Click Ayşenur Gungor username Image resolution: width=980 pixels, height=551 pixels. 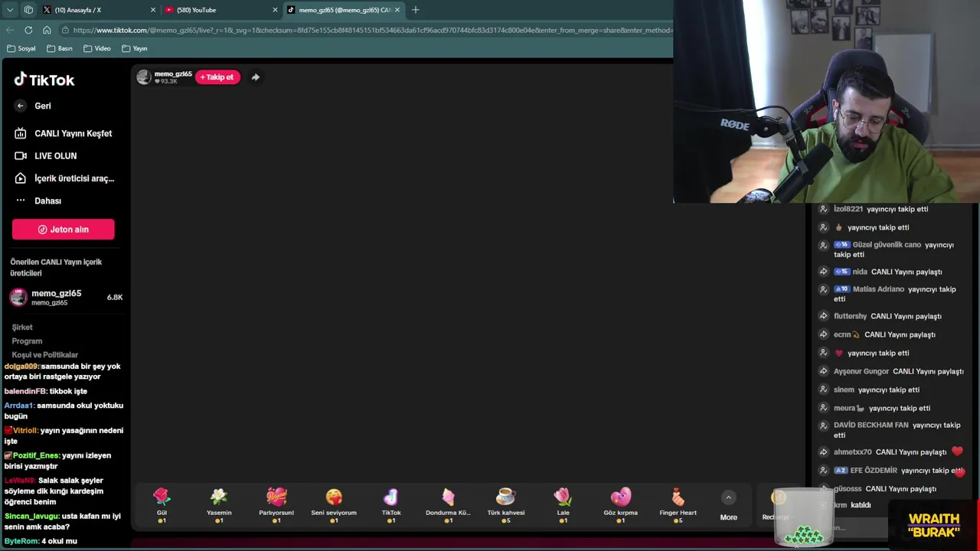pos(861,371)
